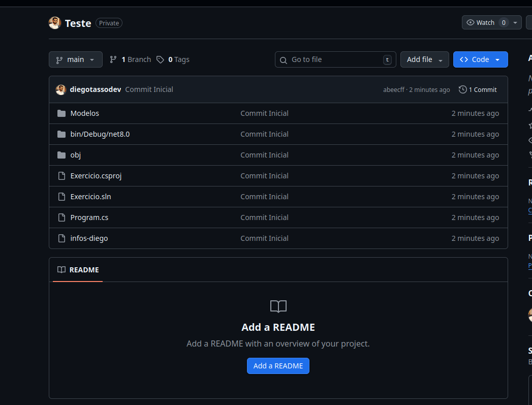Select the README tab
This screenshot has height=405, width=532.
[x=78, y=270]
